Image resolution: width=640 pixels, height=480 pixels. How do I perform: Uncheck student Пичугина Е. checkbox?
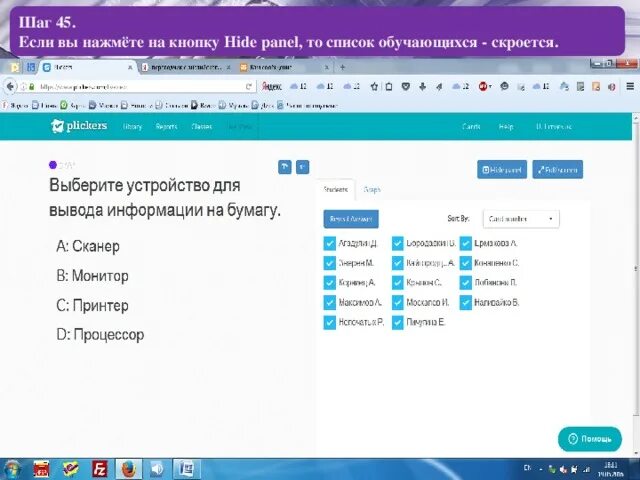398,322
